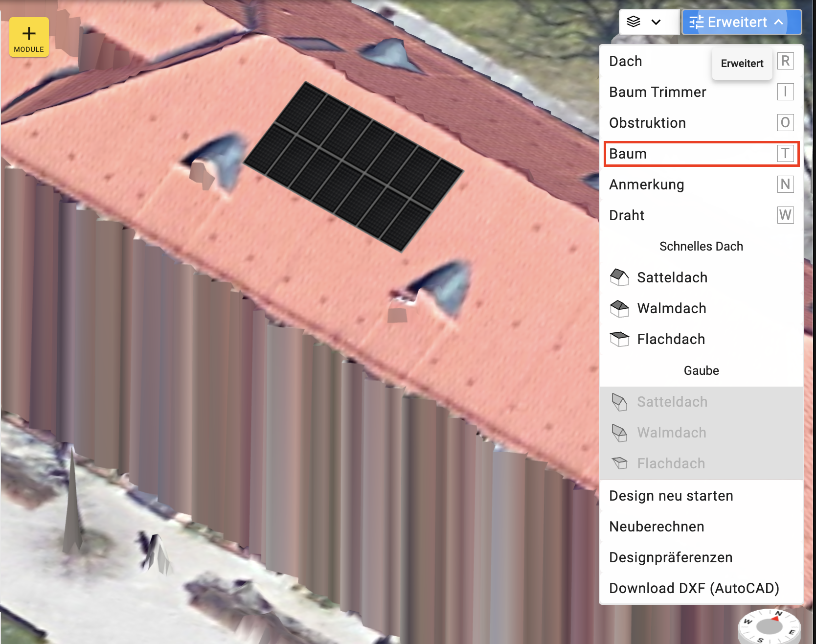Click the O shortcut badge beside Obstruktion

pos(785,123)
